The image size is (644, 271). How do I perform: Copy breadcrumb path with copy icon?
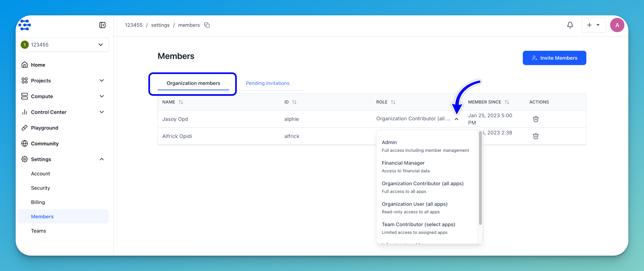pyautogui.click(x=207, y=25)
